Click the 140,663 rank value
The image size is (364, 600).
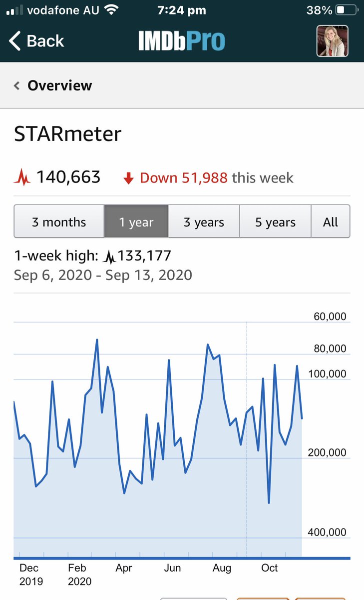point(68,177)
